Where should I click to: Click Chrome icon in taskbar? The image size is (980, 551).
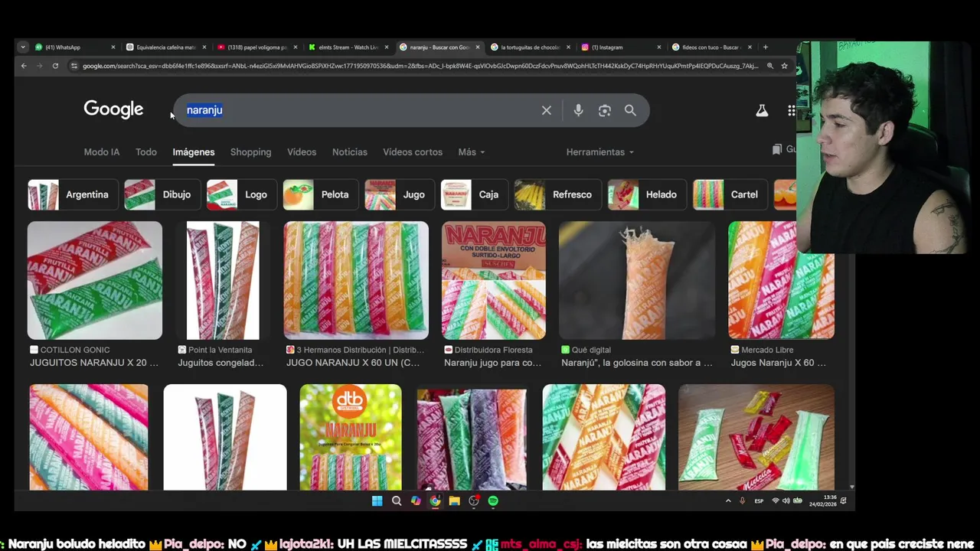pos(435,500)
